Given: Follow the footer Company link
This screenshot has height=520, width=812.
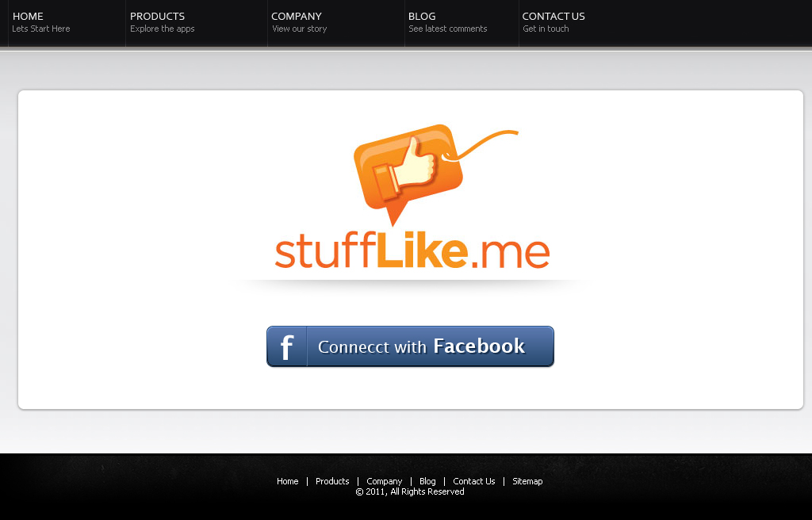Looking at the screenshot, I should (x=385, y=481).
